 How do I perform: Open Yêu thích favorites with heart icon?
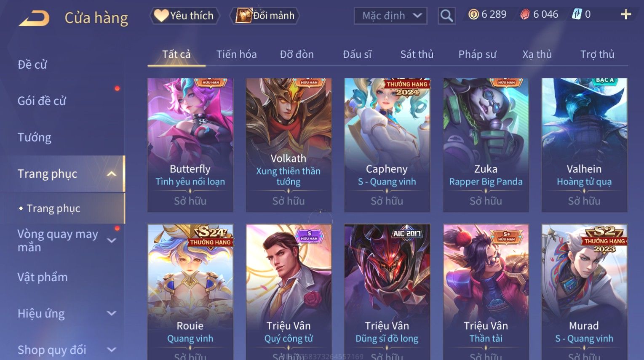184,16
